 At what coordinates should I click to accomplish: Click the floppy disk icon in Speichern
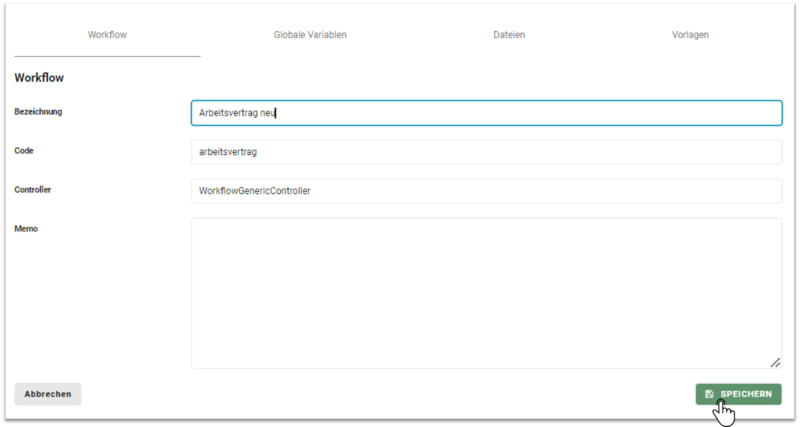pyautogui.click(x=709, y=394)
